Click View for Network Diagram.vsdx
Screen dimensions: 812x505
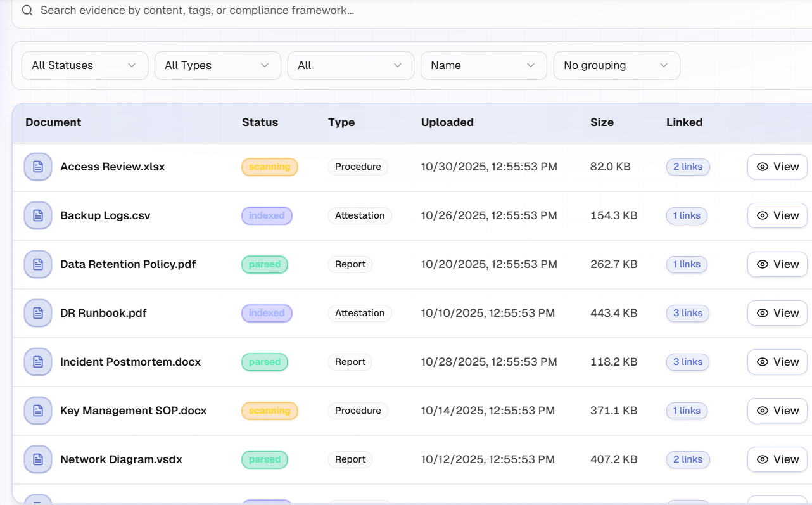click(x=777, y=459)
